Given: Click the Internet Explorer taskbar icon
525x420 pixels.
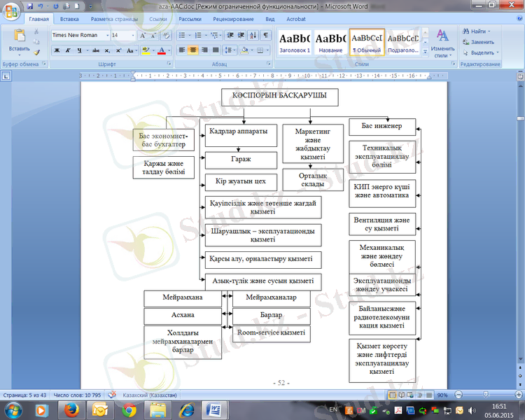Looking at the screenshot, I should [x=187, y=410].
